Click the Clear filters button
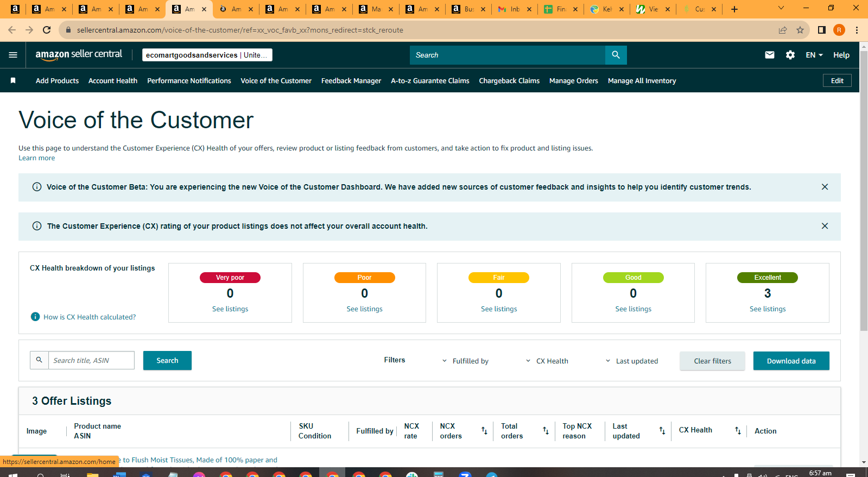This screenshot has width=868, height=477. click(x=712, y=361)
